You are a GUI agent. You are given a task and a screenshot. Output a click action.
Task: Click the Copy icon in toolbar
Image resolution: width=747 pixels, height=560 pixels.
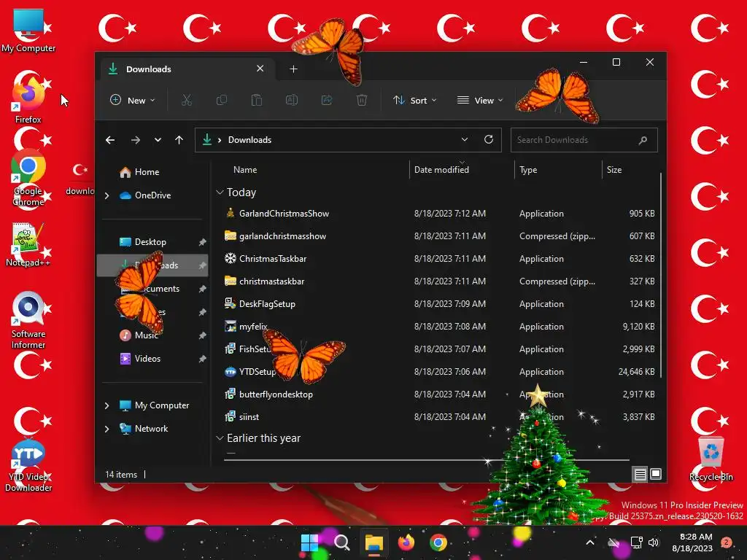pyautogui.click(x=222, y=100)
